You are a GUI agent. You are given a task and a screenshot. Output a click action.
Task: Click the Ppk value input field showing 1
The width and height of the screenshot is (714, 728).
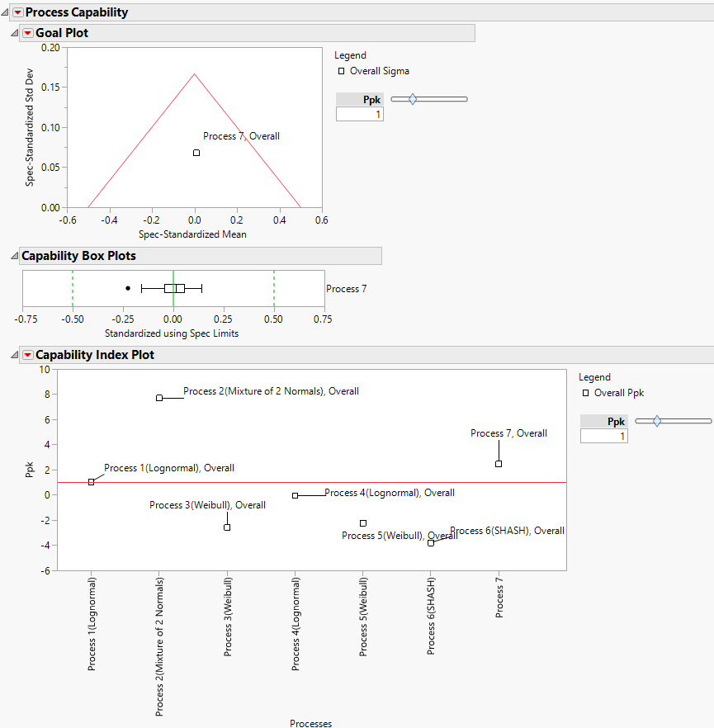click(x=362, y=114)
